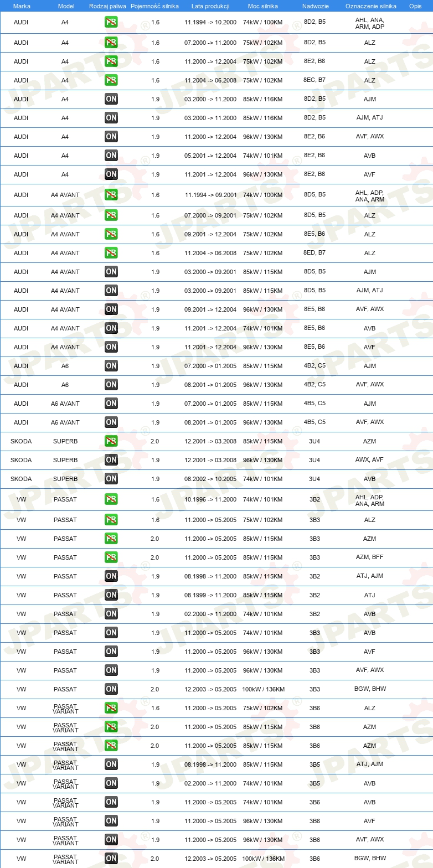Click ON icon in VW Passat 3B3 BGW, BHW row
This screenshot has width=433, height=868.
(111, 689)
